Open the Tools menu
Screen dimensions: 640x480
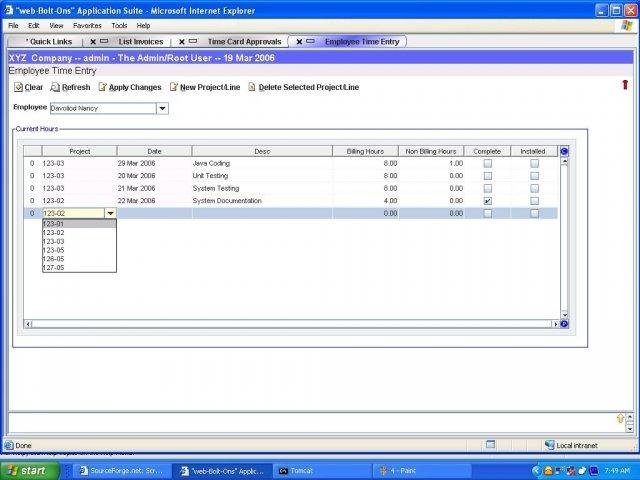click(119, 25)
